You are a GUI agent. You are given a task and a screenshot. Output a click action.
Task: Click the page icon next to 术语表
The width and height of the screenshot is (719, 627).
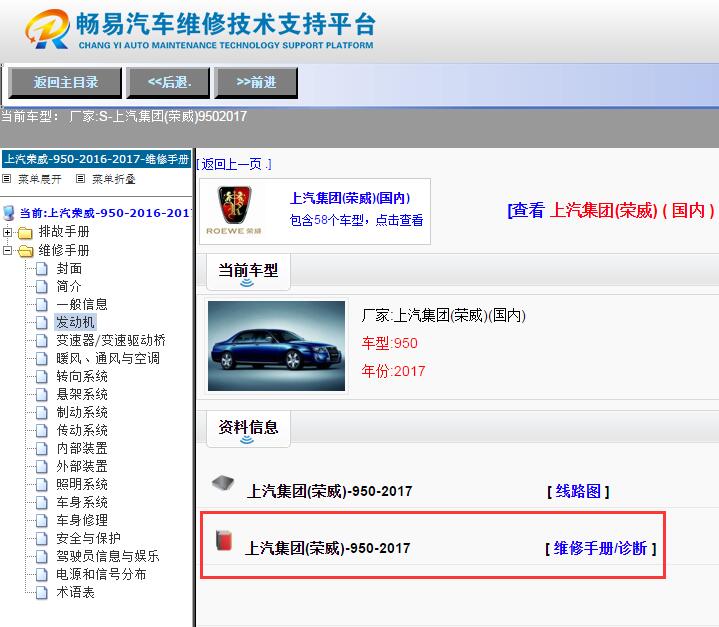pyautogui.click(x=42, y=593)
